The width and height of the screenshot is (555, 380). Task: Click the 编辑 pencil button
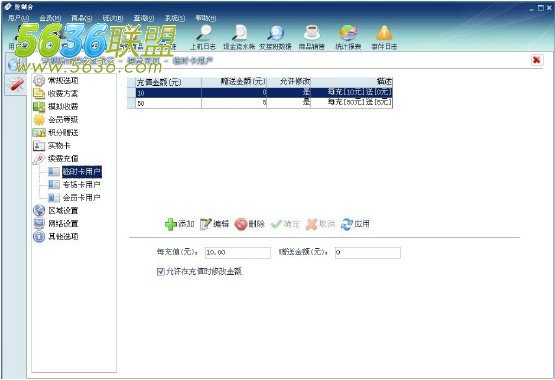(214, 224)
